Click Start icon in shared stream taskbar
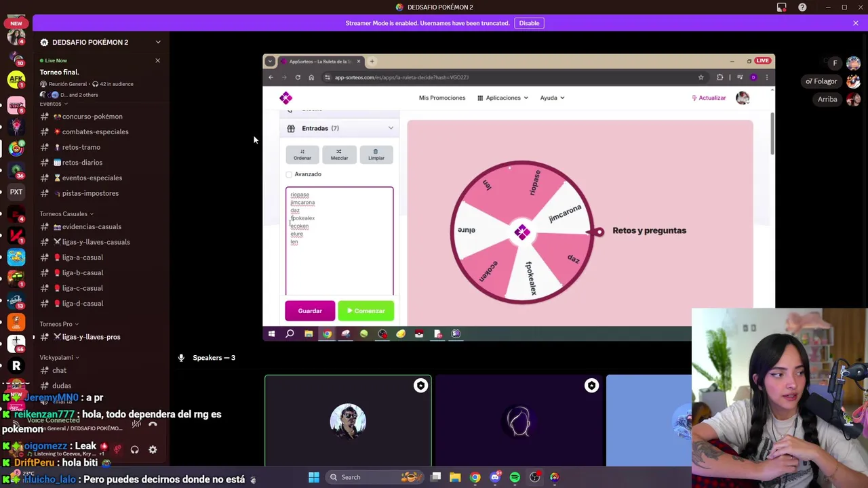Viewport: 868px width, 488px height. [271, 333]
